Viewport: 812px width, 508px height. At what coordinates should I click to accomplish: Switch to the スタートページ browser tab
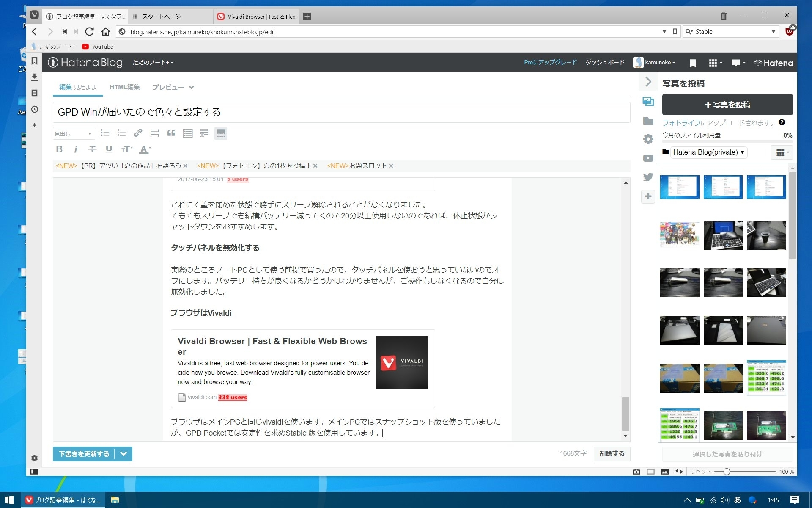click(163, 17)
